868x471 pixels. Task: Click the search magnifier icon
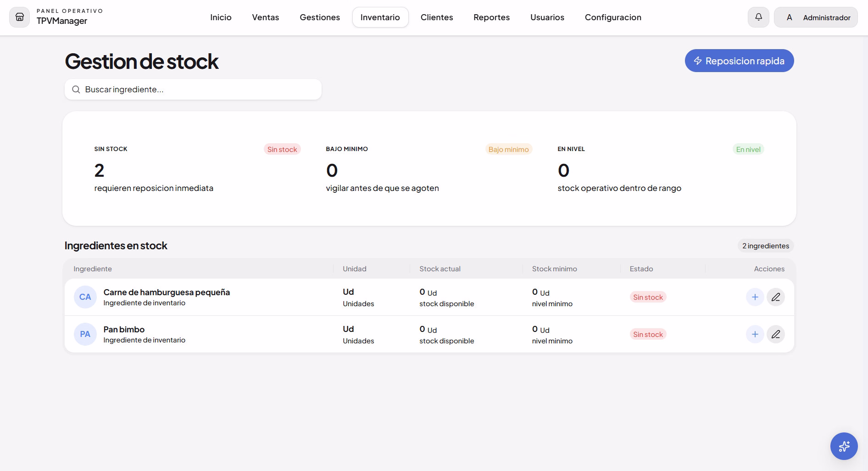tap(76, 90)
